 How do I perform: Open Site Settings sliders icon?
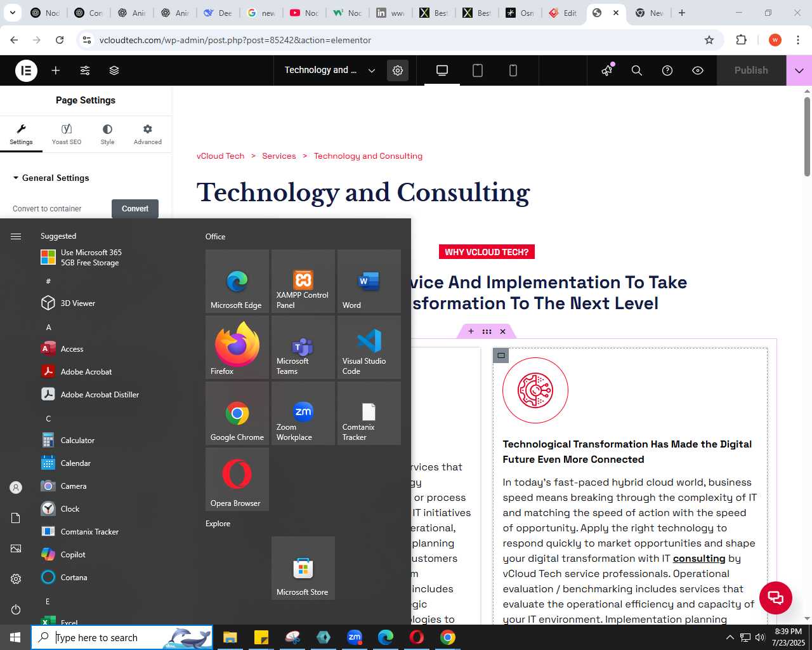click(x=85, y=70)
